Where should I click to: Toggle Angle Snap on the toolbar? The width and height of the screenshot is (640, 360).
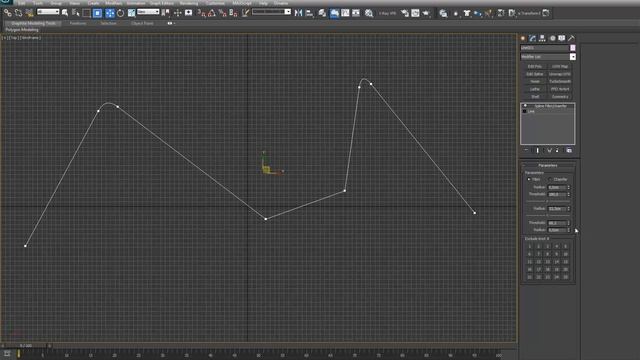(211, 13)
